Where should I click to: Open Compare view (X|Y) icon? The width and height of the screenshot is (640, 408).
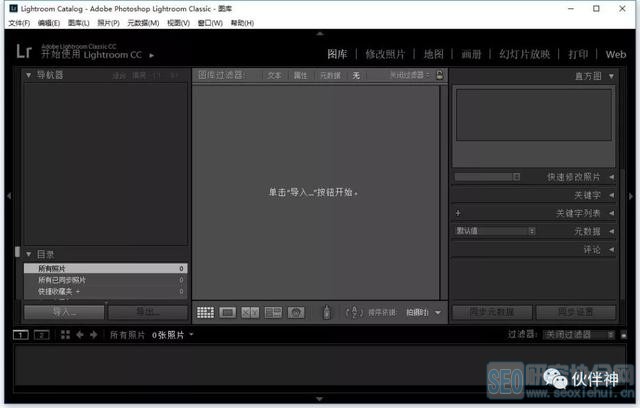point(250,313)
